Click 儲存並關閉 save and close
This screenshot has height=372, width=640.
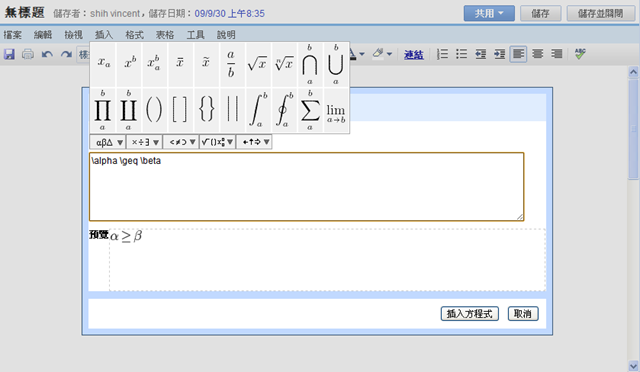[x=601, y=13]
